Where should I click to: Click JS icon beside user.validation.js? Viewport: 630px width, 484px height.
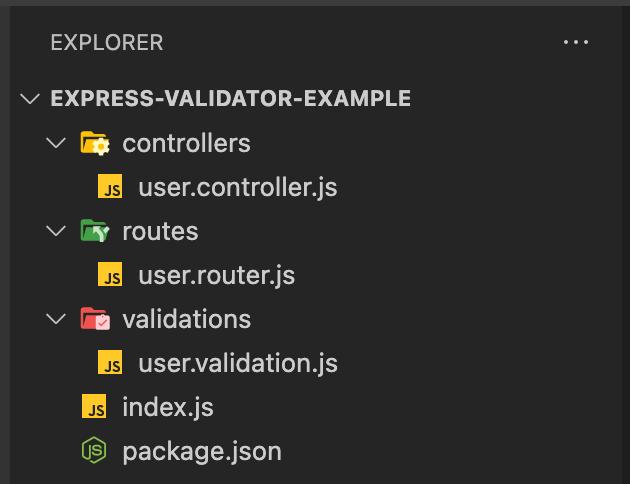[110, 362]
